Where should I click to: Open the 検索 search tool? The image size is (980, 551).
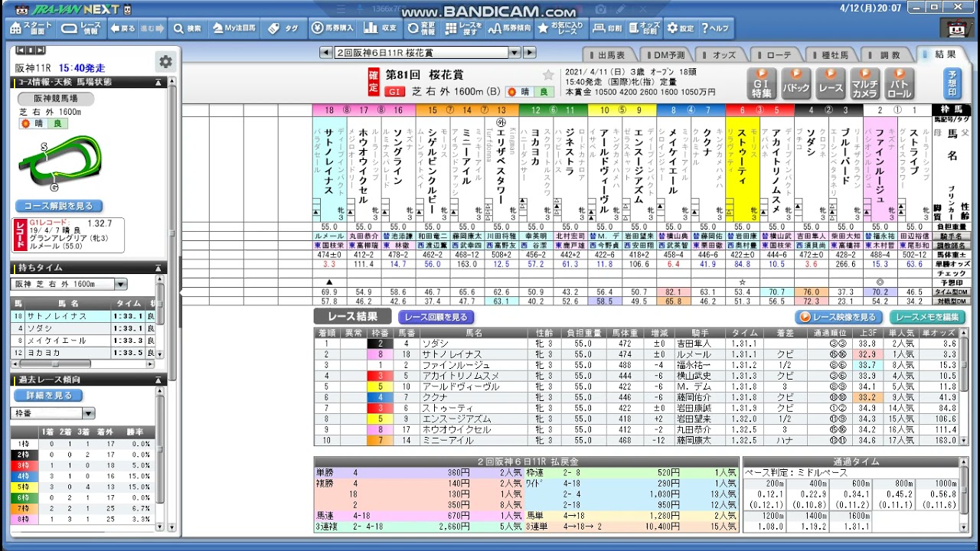[187, 28]
